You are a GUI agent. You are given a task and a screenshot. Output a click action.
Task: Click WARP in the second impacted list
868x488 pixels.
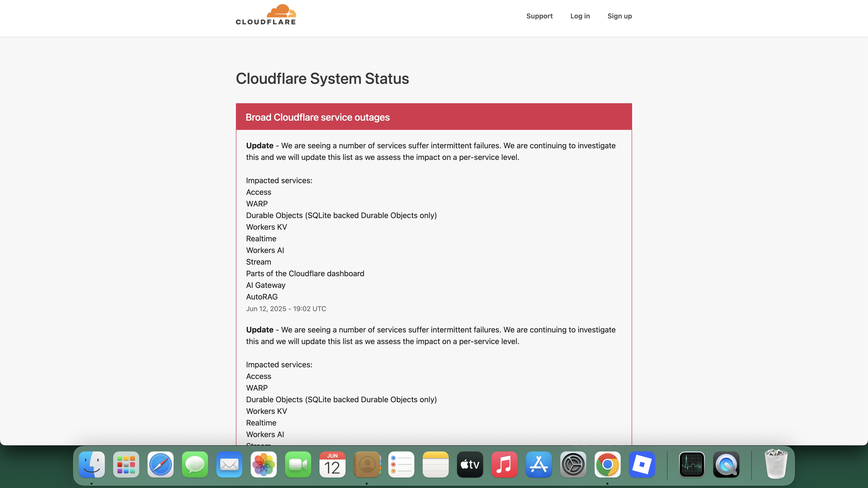tap(257, 388)
